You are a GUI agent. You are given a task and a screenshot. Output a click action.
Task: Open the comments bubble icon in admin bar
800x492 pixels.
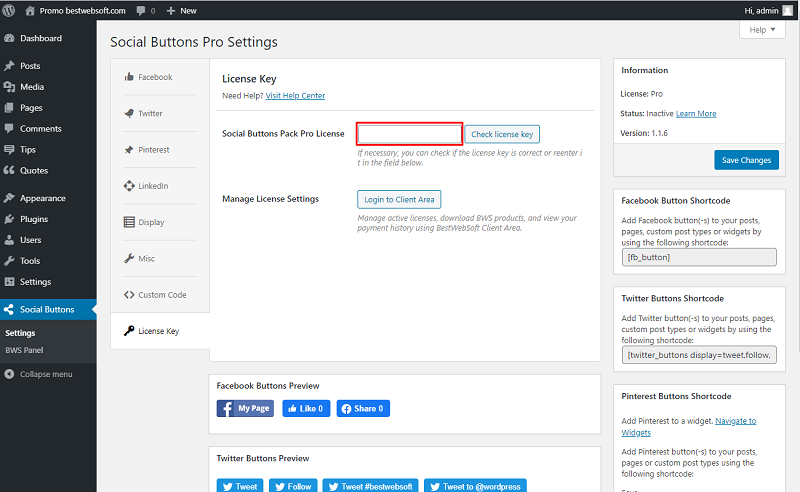(x=141, y=11)
